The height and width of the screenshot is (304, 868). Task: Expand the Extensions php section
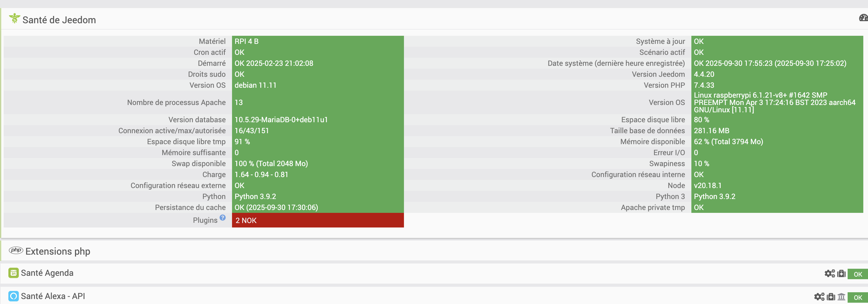tap(58, 252)
